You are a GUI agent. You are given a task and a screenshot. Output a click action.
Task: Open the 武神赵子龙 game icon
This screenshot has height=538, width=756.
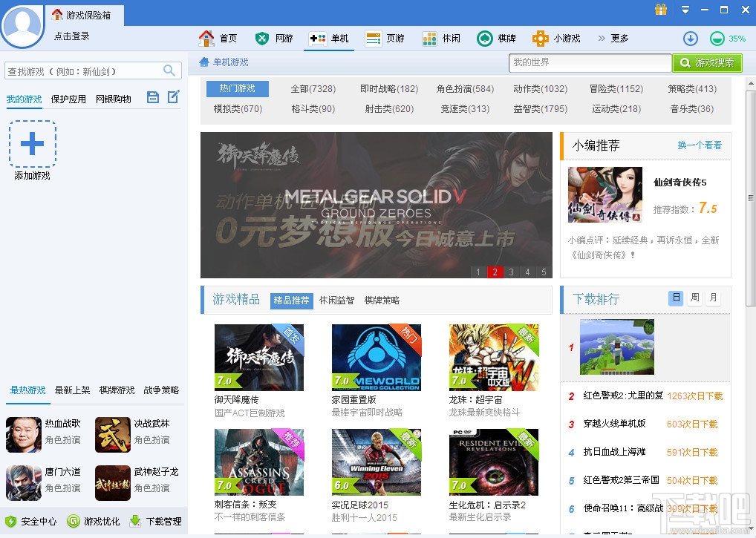113,482
